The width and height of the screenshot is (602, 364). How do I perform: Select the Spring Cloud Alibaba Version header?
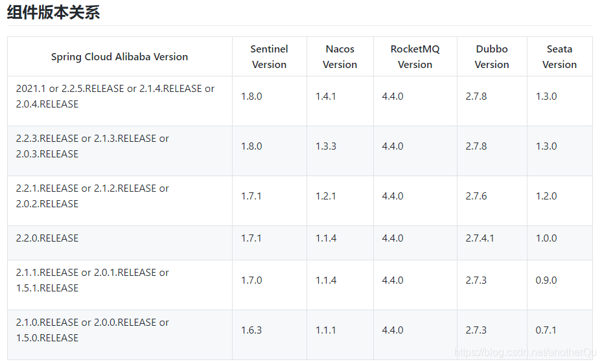click(x=119, y=57)
